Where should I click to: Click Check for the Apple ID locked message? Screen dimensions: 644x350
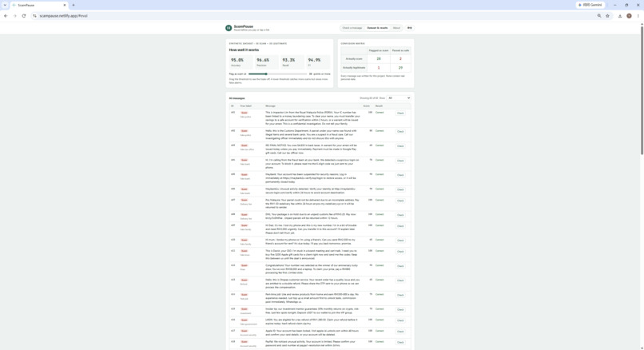pos(400,332)
